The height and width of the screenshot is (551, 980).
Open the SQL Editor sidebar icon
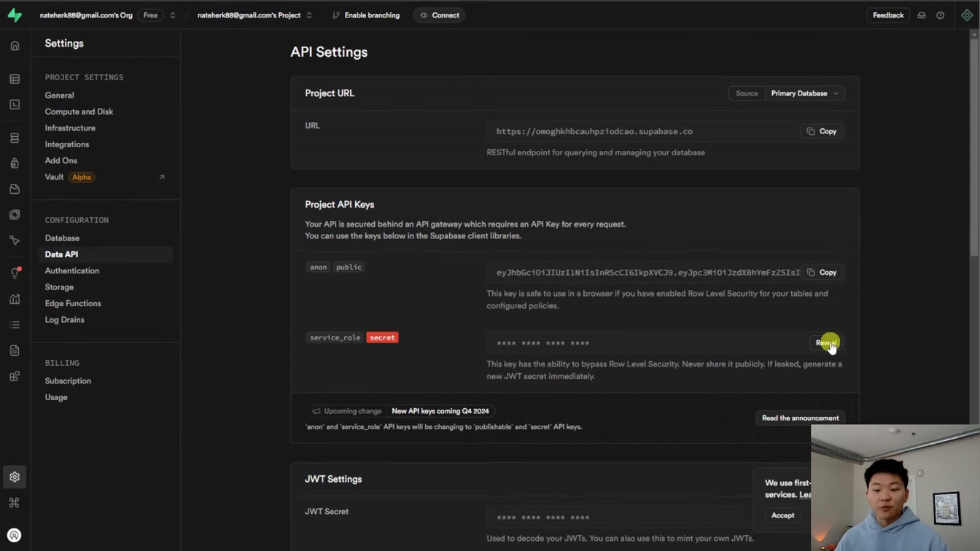15,104
